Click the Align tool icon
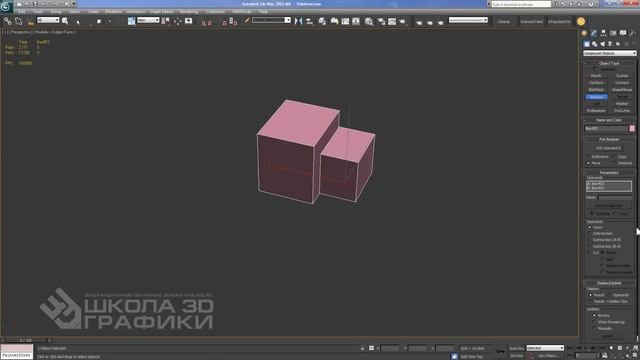The width and height of the screenshot is (640, 360). (310, 21)
